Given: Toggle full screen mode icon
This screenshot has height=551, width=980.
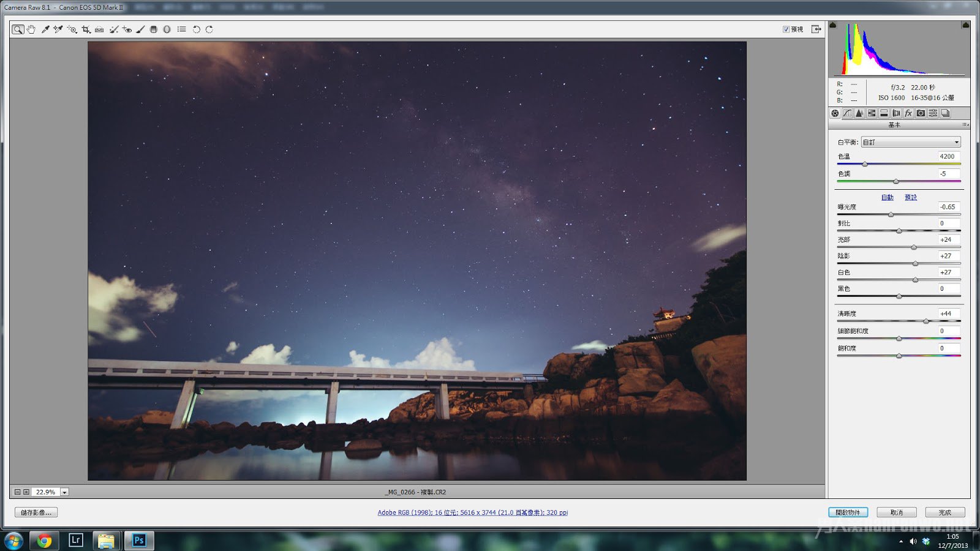Looking at the screenshot, I should click(x=816, y=29).
